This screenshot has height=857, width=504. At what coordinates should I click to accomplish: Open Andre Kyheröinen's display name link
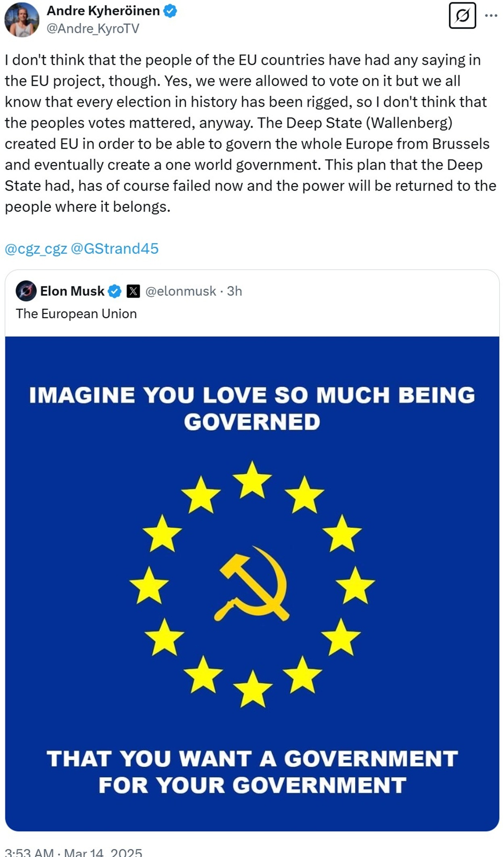click(103, 11)
